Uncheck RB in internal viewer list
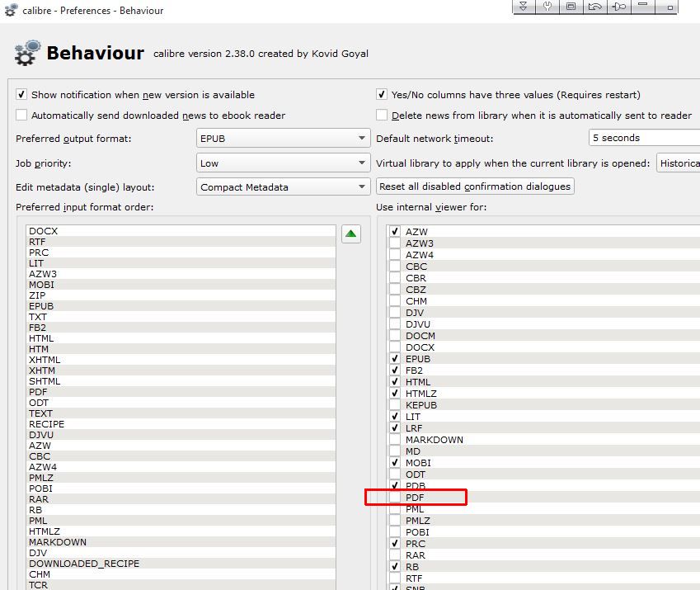 click(395, 567)
